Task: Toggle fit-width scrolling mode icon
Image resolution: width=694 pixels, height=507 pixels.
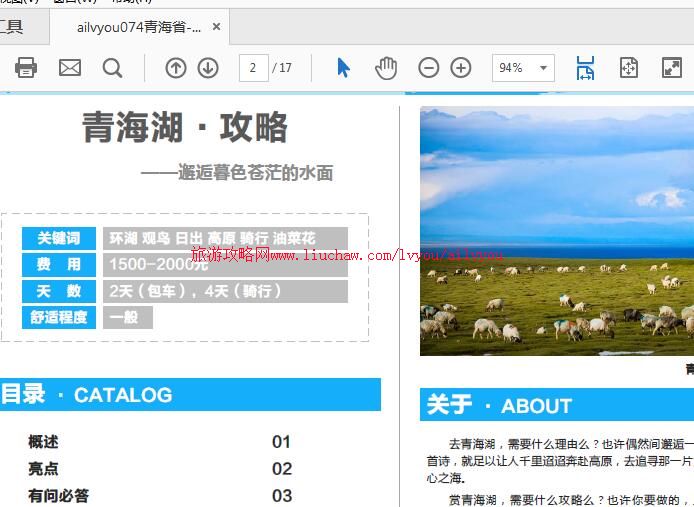Action: click(x=585, y=68)
